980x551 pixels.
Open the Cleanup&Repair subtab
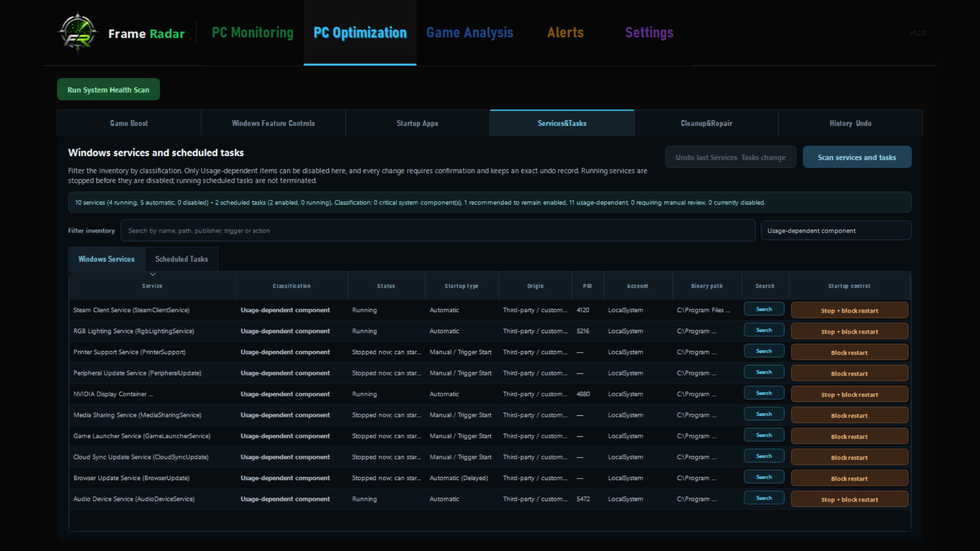tap(706, 123)
